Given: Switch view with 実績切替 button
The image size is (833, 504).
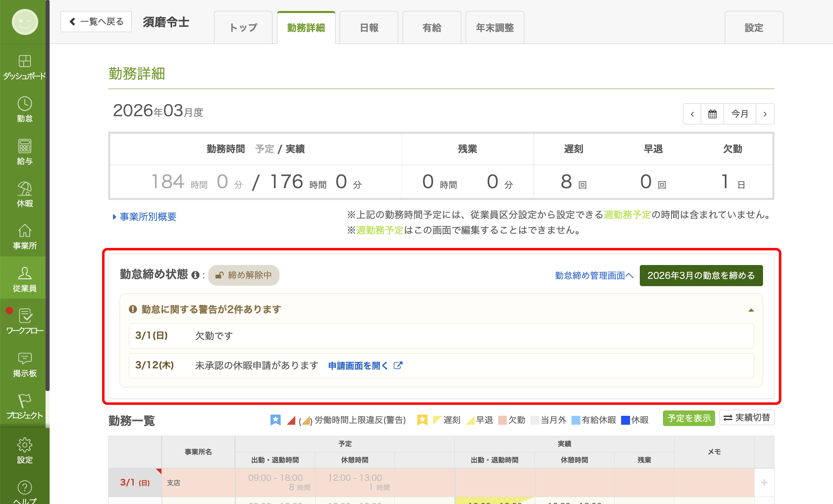Looking at the screenshot, I should coord(747,418).
